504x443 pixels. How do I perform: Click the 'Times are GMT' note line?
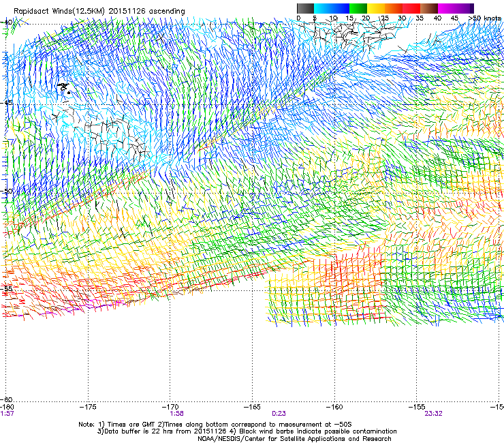click(x=215, y=425)
